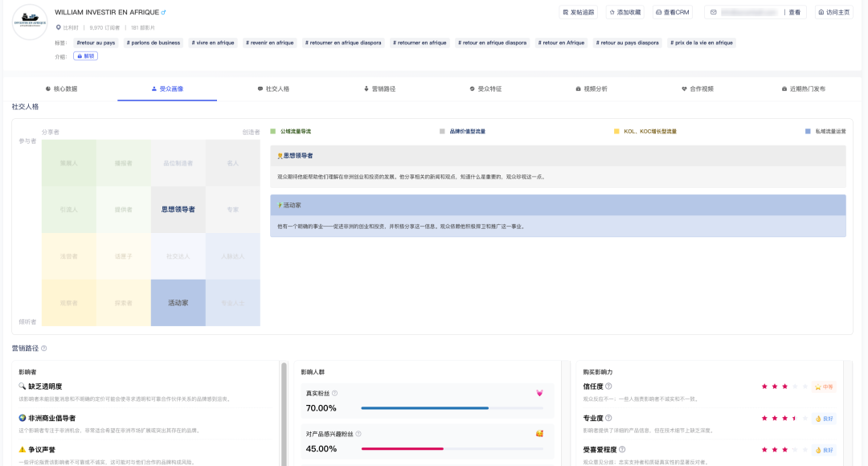Click the help icon next to 营销路径
Screen dimensions: 868x466
point(44,349)
